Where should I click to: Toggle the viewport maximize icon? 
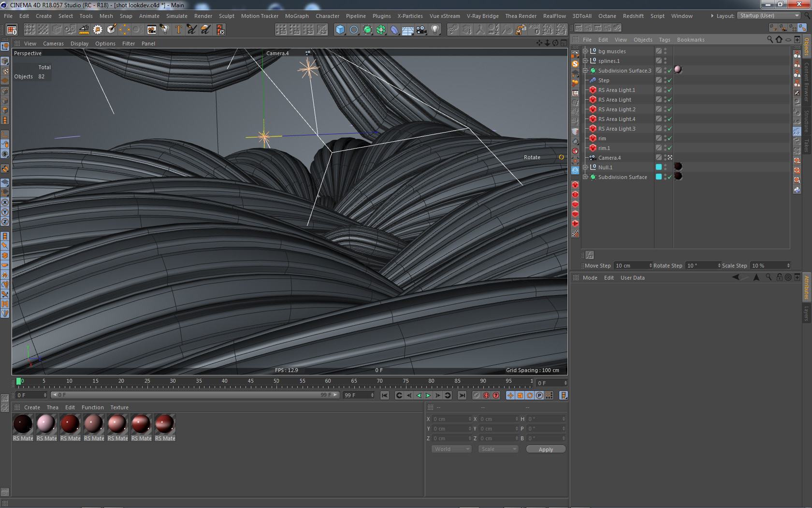point(564,43)
